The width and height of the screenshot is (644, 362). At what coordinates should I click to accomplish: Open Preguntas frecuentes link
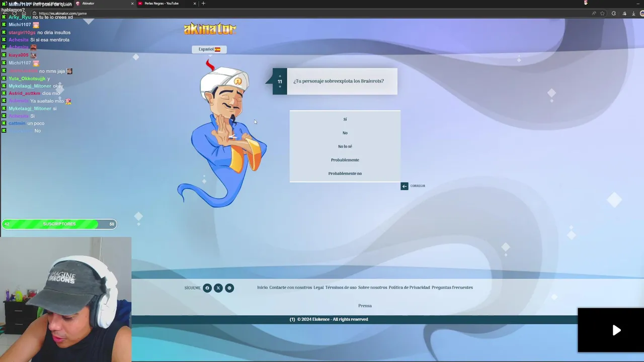point(452,288)
